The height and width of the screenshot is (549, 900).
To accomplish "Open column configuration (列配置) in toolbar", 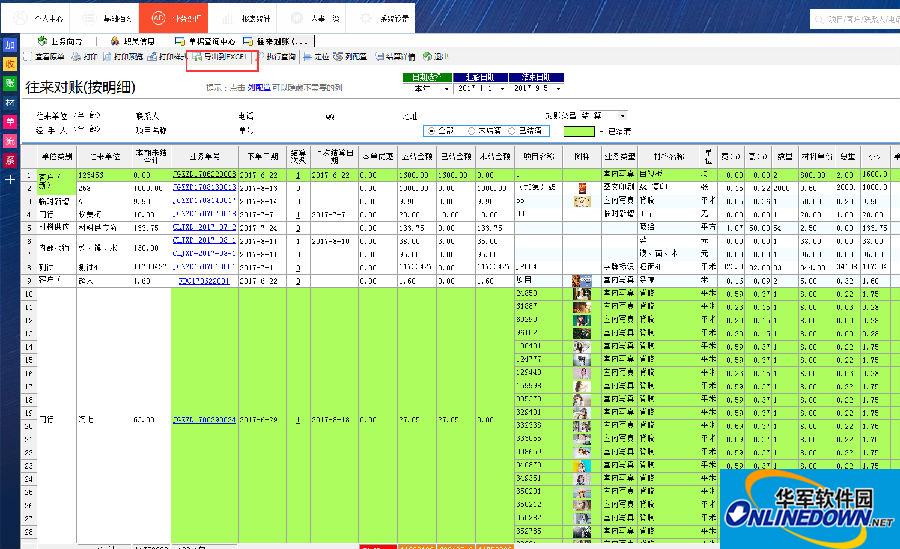I will coord(353,57).
